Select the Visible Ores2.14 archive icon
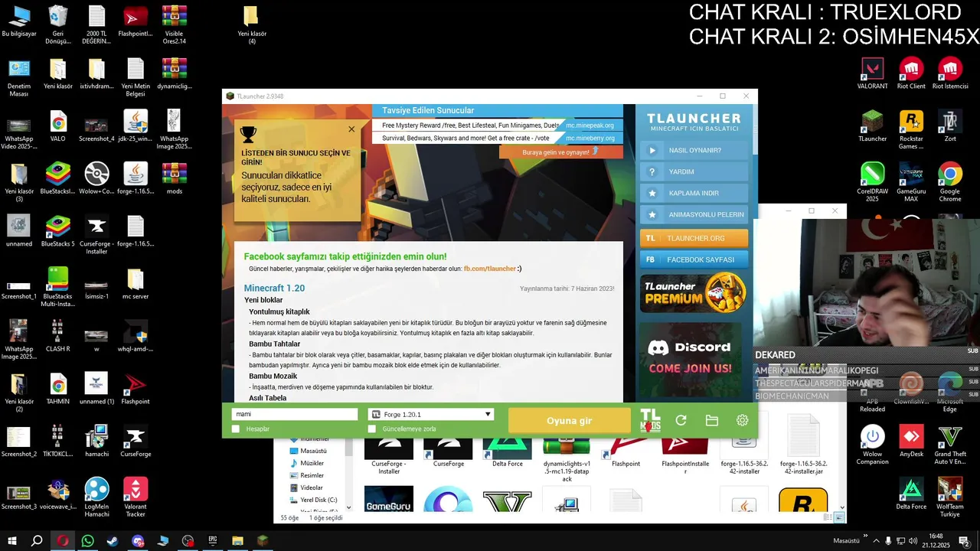Screen dimensions: 980x551 tap(175, 25)
